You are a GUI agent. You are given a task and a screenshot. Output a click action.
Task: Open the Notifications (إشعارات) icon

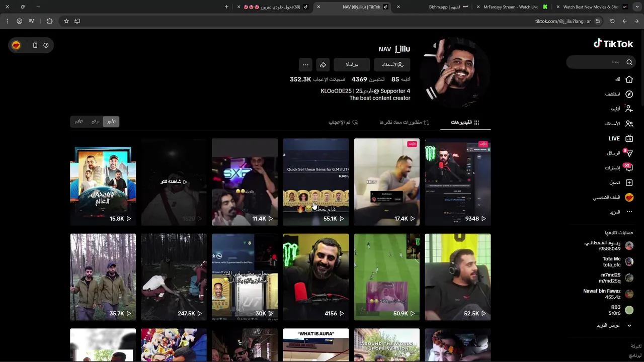[628, 167]
